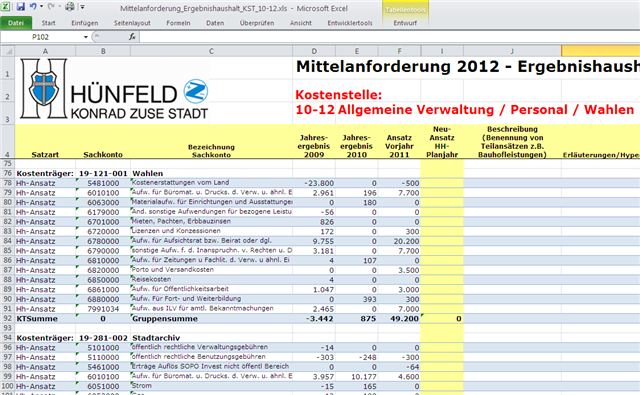Click the fx insert function button

click(132, 37)
